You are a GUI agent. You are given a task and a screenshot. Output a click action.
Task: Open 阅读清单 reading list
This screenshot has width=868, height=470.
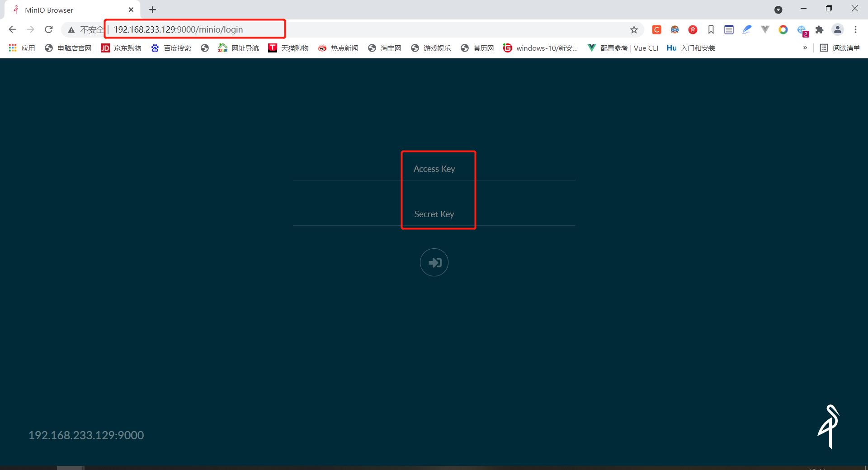tap(840, 48)
